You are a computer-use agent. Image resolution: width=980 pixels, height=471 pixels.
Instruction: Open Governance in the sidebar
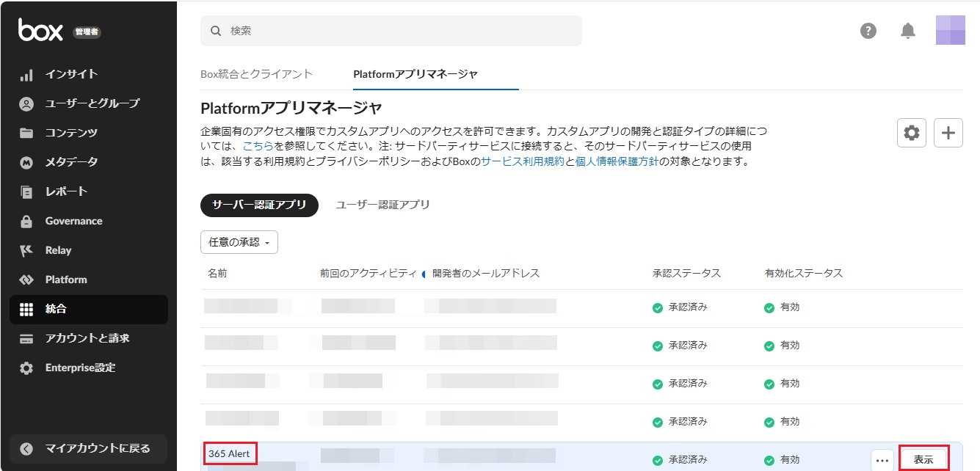click(73, 221)
